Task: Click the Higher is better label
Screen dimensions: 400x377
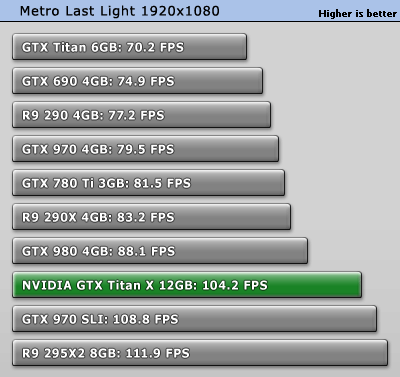Action: tap(358, 14)
